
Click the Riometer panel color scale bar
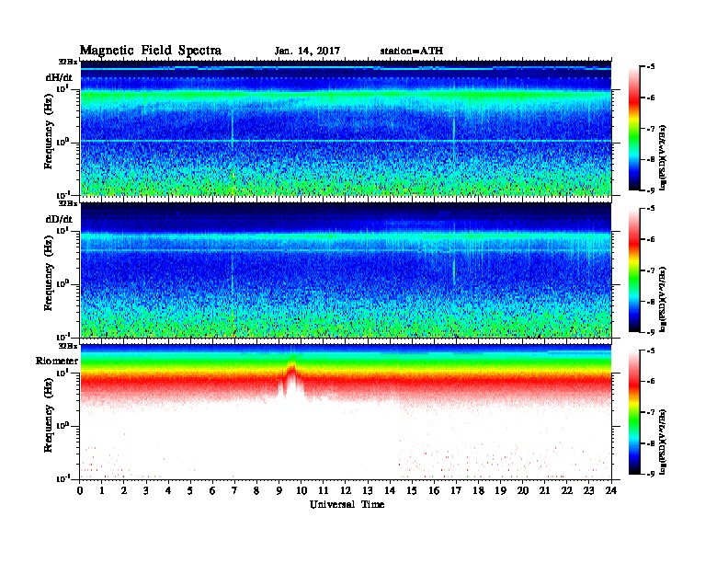coord(634,412)
